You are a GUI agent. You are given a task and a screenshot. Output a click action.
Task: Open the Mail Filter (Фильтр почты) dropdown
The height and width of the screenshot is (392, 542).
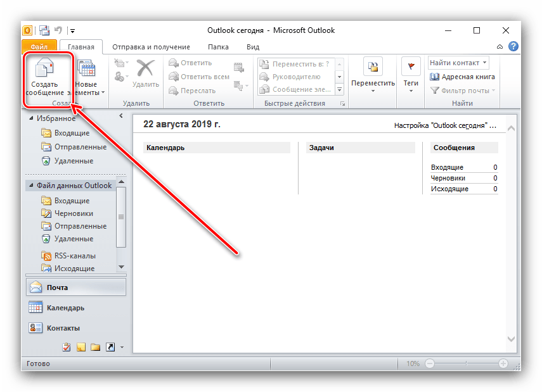tap(463, 91)
